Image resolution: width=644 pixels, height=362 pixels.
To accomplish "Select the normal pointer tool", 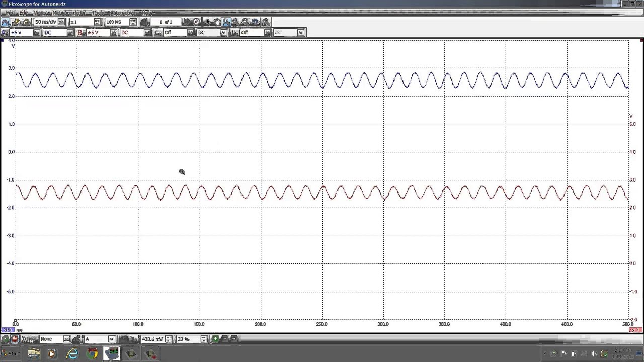I will 208,22.
